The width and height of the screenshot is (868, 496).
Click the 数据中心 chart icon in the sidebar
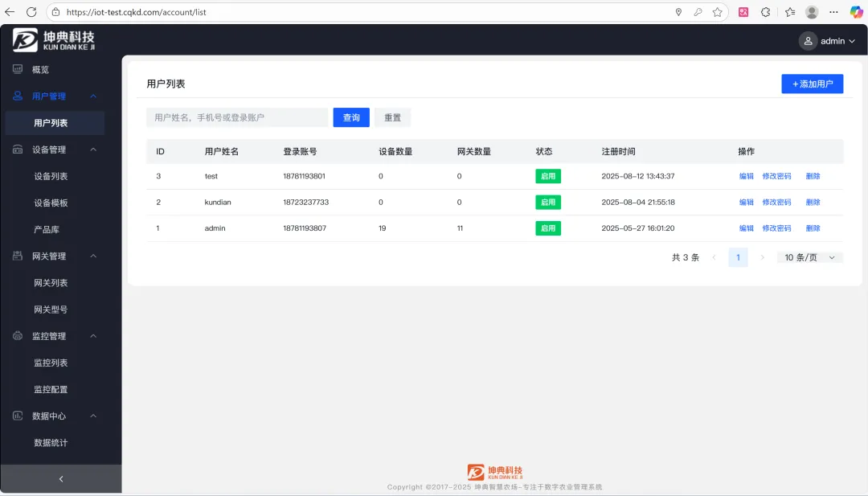click(18, 416)
